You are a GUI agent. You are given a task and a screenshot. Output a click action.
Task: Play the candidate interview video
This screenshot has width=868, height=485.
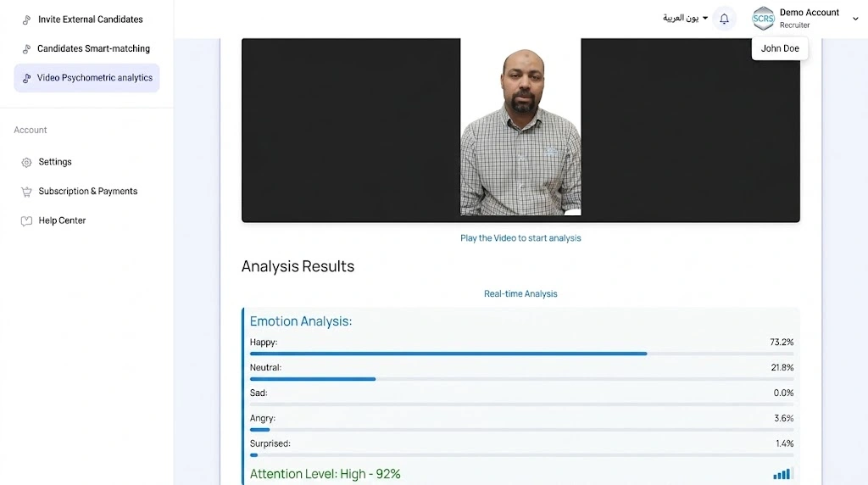520,130
